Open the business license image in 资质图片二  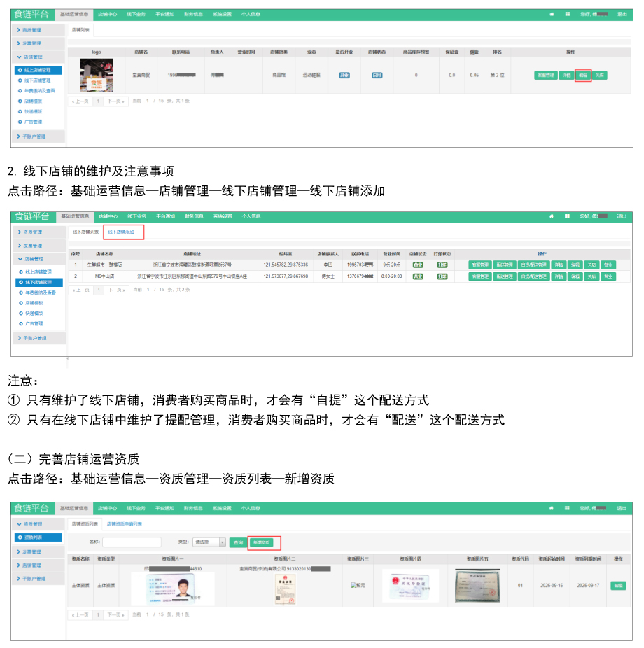tap(285, 589)
